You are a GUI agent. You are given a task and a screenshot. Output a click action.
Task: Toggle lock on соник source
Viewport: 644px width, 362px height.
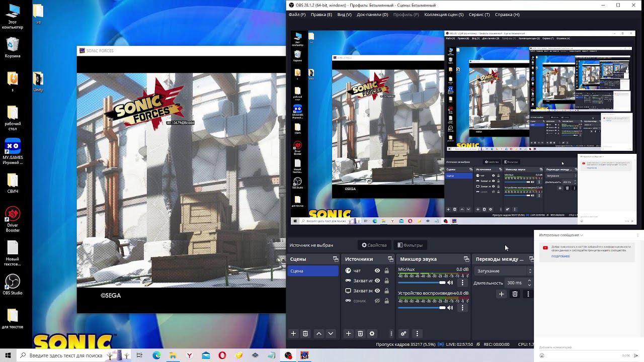tap(386, 301)
